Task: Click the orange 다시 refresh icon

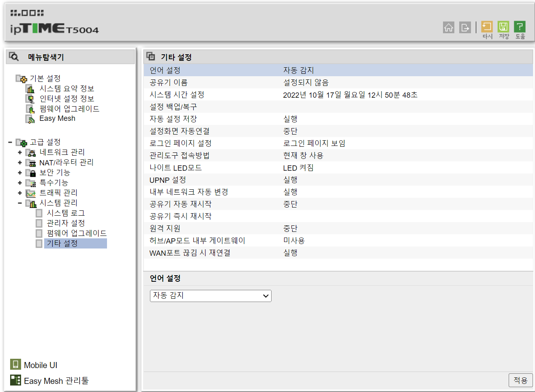Action: [x=487, y=26]
